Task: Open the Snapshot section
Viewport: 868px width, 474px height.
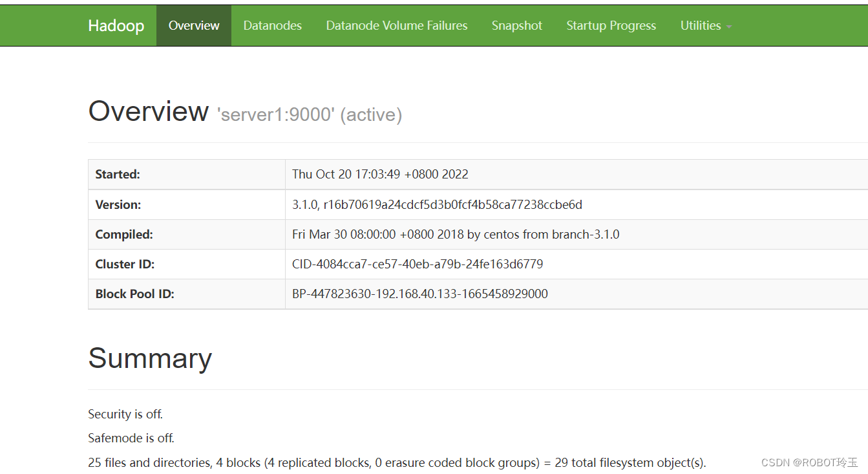Action: (x=516, y=25)
